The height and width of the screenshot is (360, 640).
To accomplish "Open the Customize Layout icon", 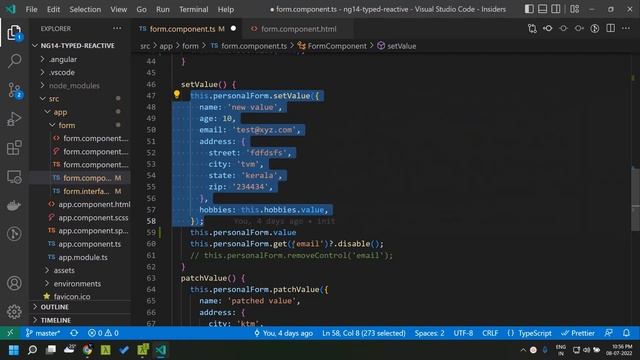I will tap(575, 9).
